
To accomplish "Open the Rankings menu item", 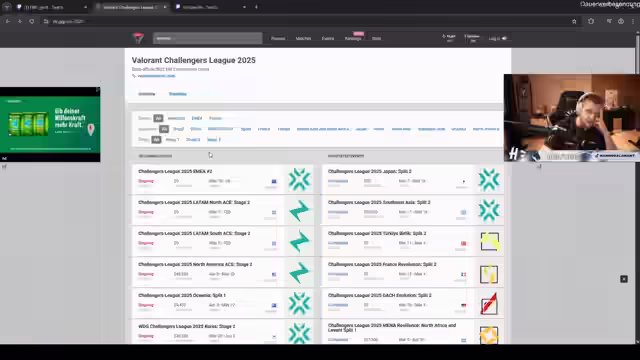I will click(353, 38).
